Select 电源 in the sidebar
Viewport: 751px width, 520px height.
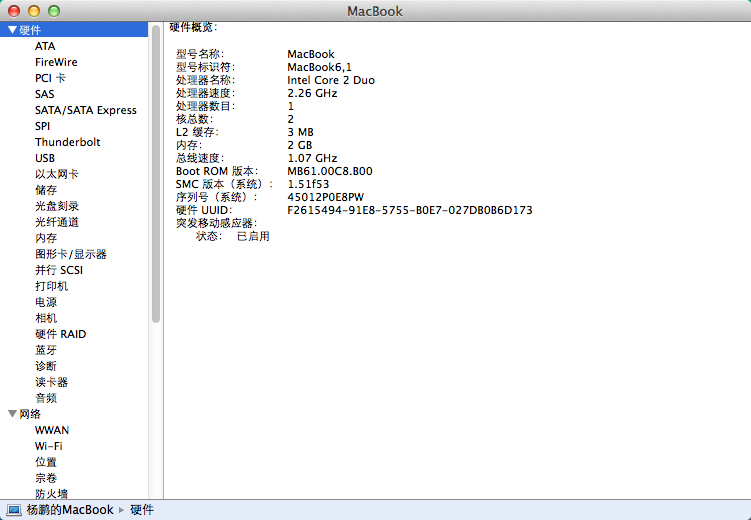(x=46, y=302)
